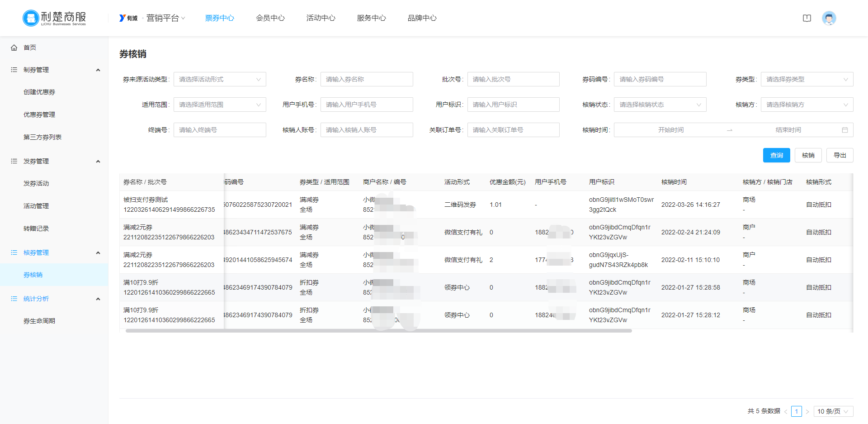Open the user avatar menu
The width and height of the screenshot is (868, 424).
pyautogui.click(x=829, y=18)
